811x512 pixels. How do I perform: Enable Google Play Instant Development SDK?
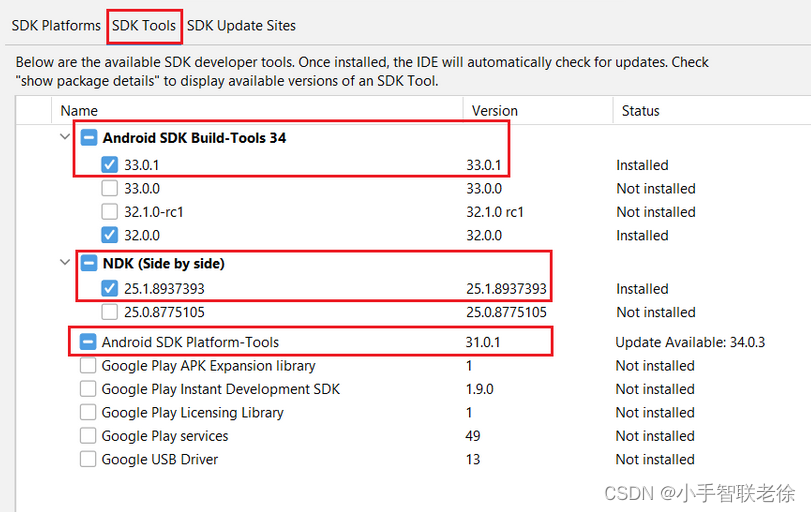point(88,389)
